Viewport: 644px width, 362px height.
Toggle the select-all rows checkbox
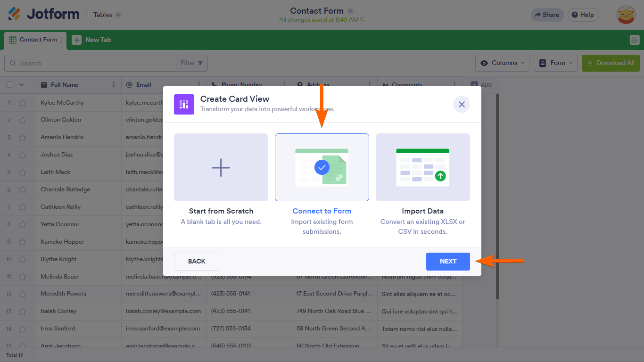[x=9, y=85]
